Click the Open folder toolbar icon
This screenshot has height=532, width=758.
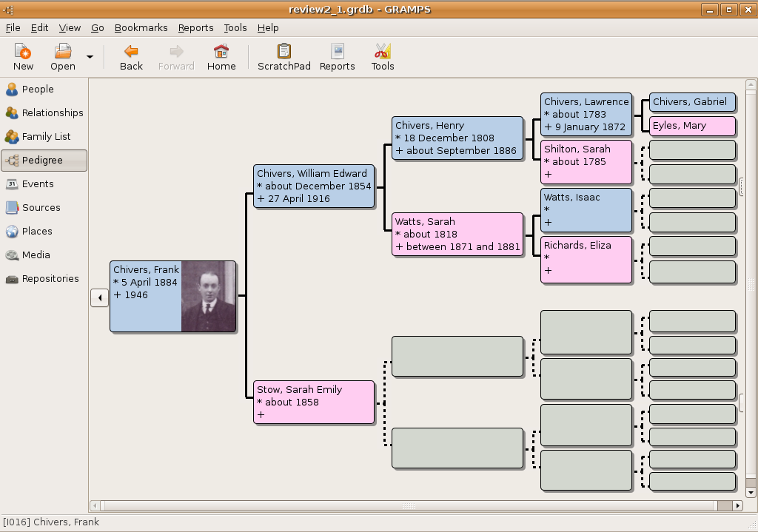pyautogui.click(x=63, y=52)
